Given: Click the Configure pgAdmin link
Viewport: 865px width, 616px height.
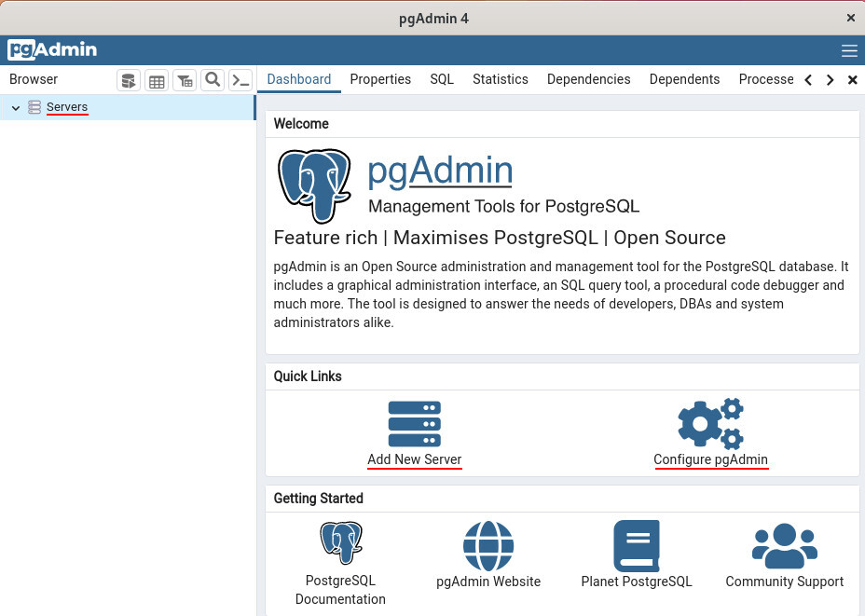Looking at the screenshot, I should pyautogui.click(x=710, y=459).
